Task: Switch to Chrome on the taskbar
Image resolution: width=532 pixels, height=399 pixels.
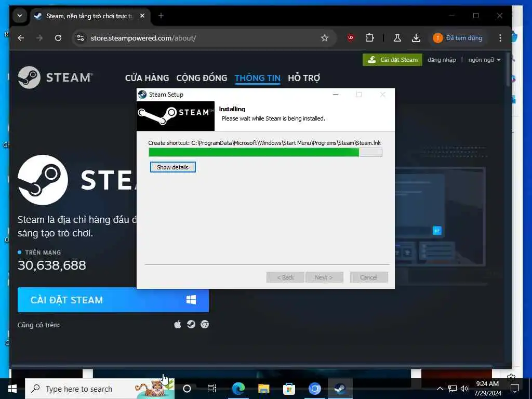Action: point(314,389)
